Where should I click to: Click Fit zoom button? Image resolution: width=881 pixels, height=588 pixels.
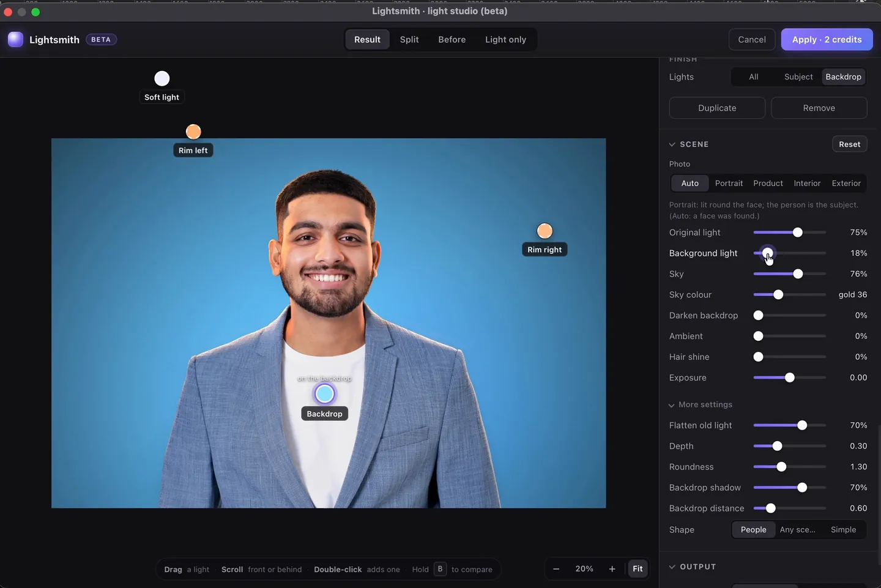tap(638, 569)
